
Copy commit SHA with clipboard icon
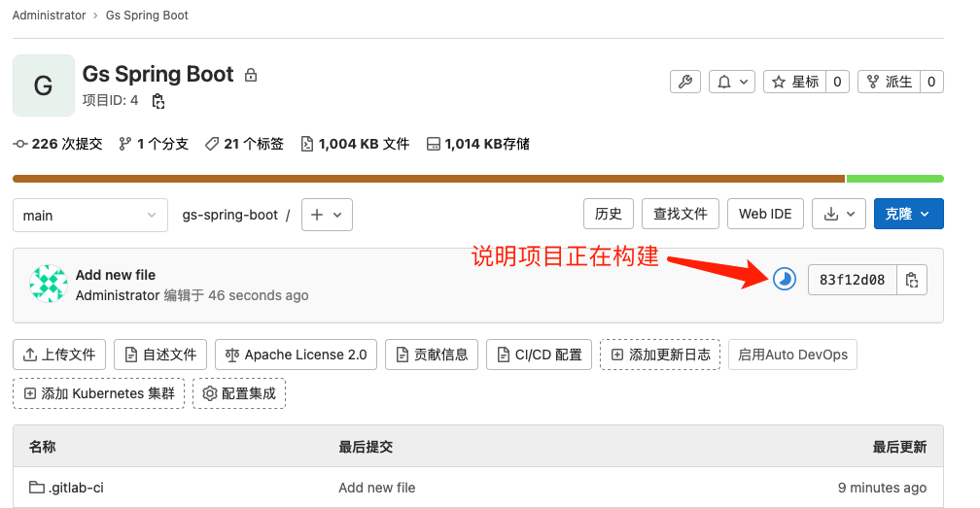(912, 280)
